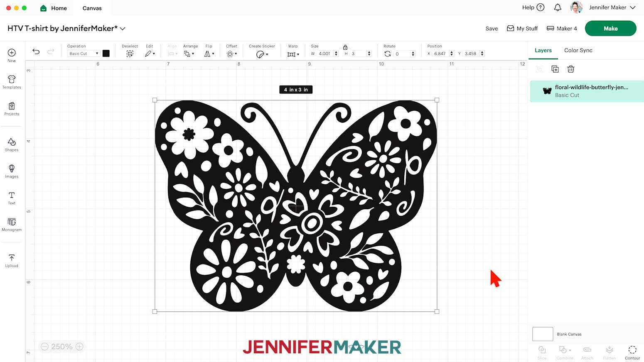Toggle the size aspect ratio lock
Screen dimensions: 644x362
[345, 47]
